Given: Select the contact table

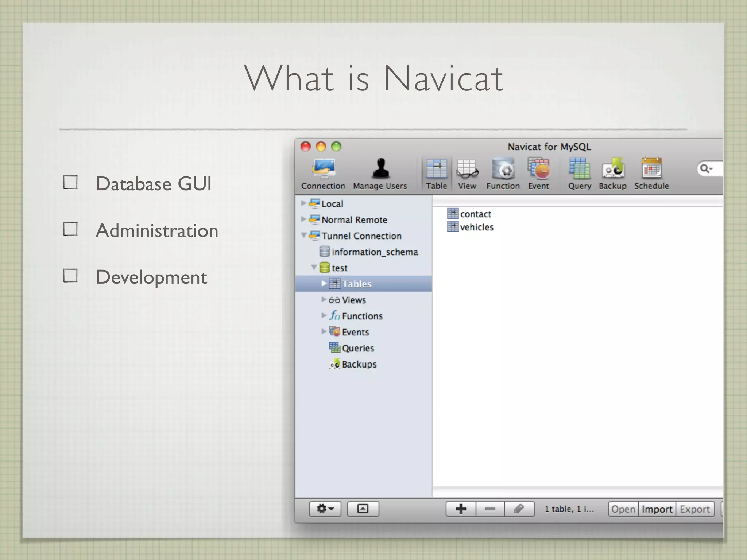Looking at the screenshot, I should click(x=469, y=214).
